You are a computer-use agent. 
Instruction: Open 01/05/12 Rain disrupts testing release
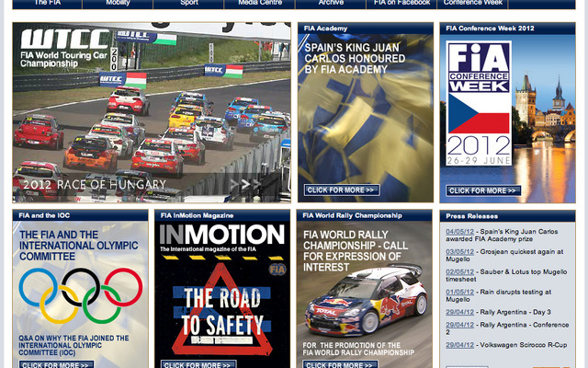[498, 295]
